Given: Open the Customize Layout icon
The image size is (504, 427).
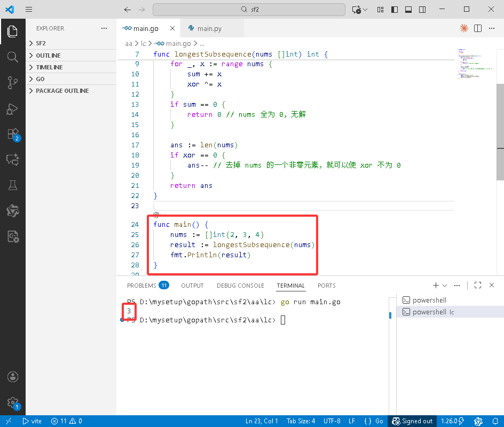Looking at the screenshot, I should [x=380, y=10].
